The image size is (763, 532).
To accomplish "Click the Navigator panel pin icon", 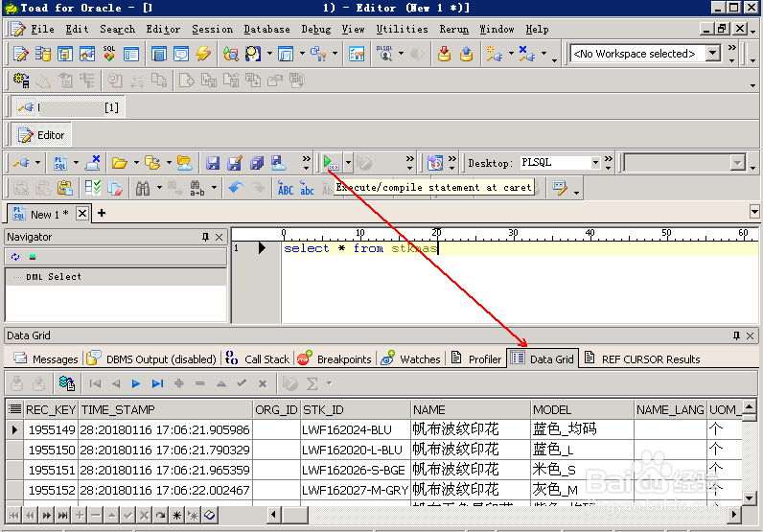I will 205,237.
